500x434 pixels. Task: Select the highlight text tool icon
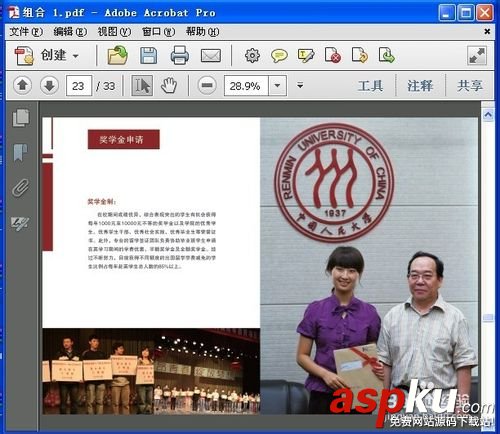306,56
